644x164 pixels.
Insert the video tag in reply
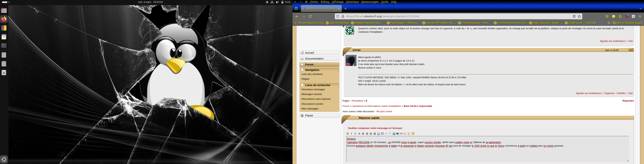(x=398, y=134)
